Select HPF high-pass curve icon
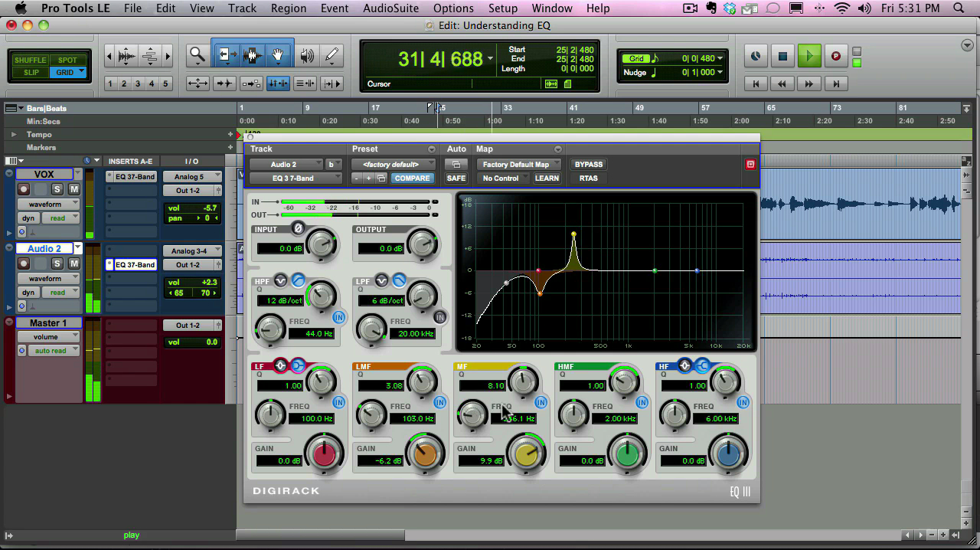This screenshot has width=980, height=550. [x=297, y=280]
